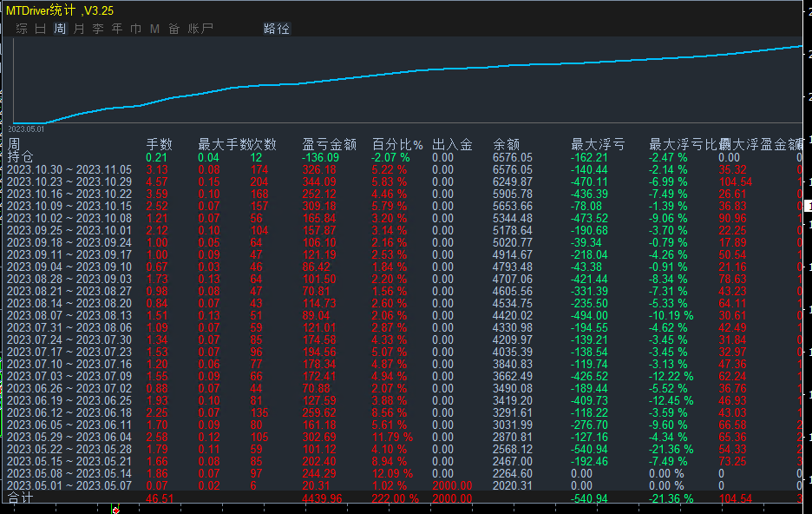Image resolution: width=812 pixels, height=514 pixels.
Task: Open the 备 notes tab
Action: point(174,29)
